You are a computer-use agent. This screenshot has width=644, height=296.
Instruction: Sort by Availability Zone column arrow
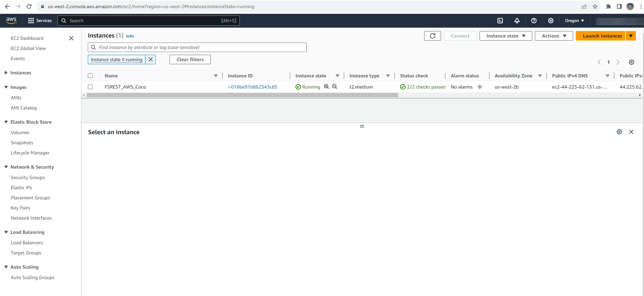[x=540, y=76]
